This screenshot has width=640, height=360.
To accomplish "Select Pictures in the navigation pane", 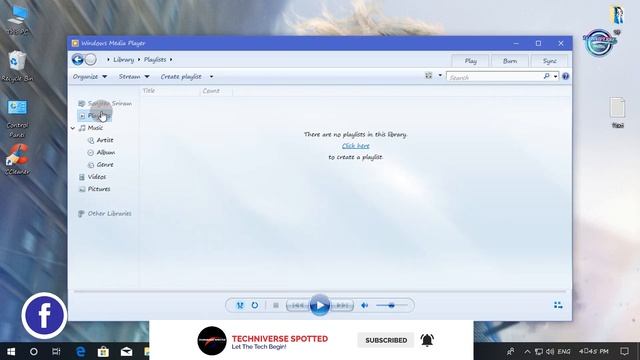I will tap(94, 189).
